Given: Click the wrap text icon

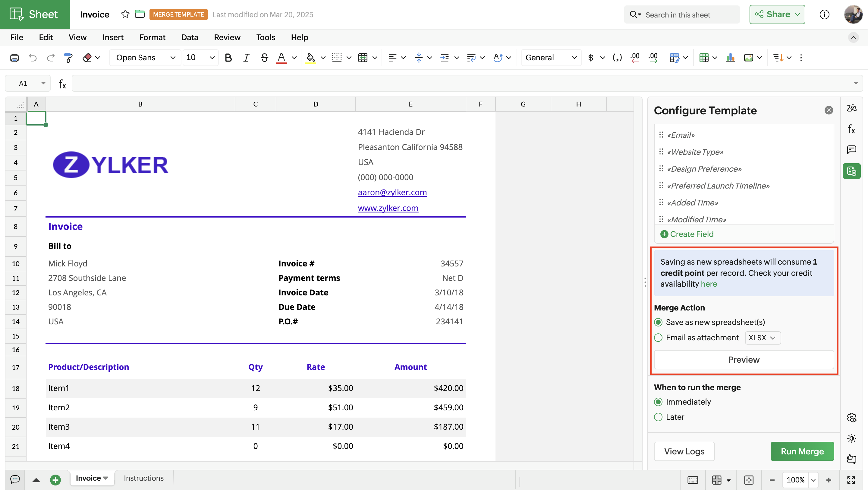Looking at the screenshot, I should [471, 58].
